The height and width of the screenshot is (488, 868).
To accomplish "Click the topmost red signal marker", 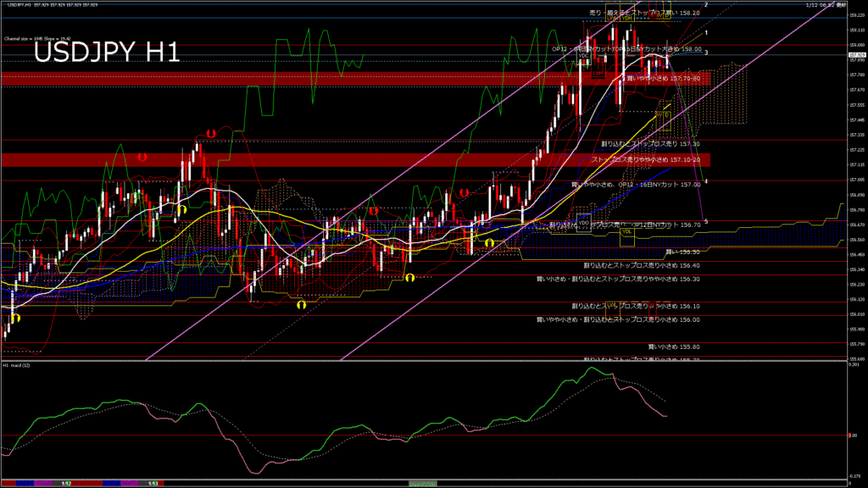I will (210, 134).
